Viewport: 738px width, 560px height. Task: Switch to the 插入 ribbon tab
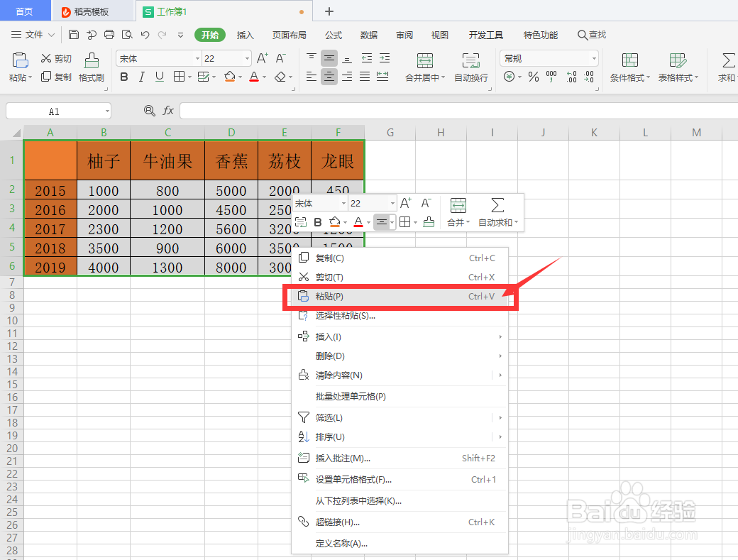pyautogui.click(x=246, y=35)
